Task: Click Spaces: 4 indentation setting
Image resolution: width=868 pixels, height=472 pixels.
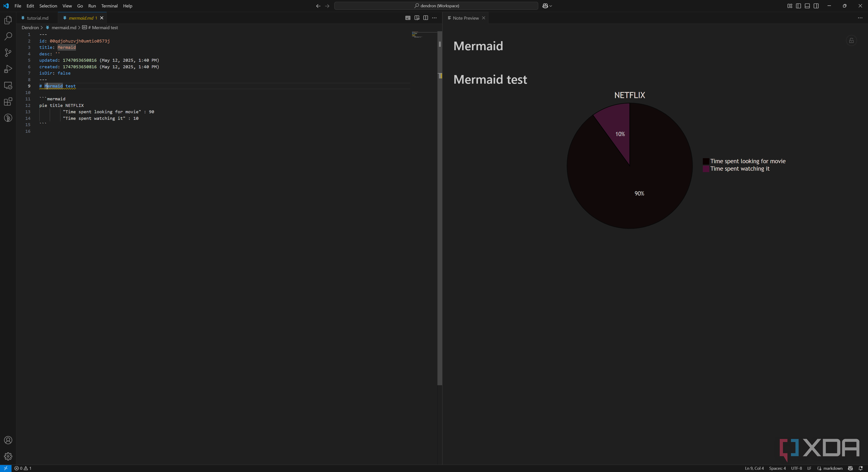Action: tap(777, 468)
